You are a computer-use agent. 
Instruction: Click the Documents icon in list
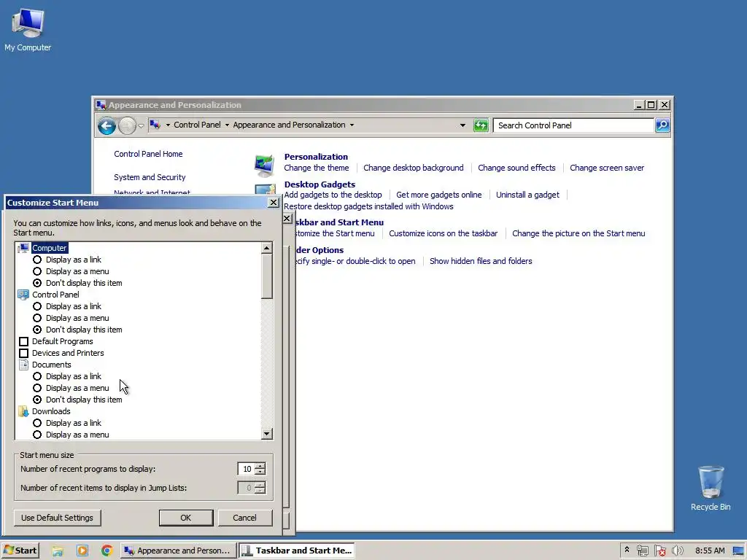(x=23, y=365)
